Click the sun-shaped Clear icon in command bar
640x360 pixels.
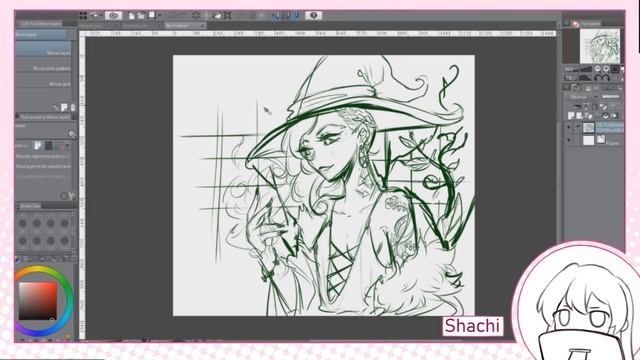coord(196,16)
